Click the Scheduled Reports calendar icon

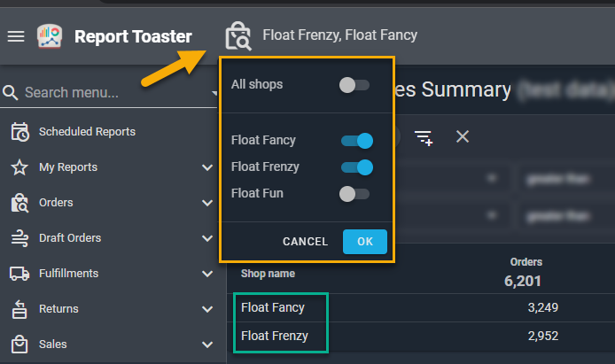pyautogui.click(x=19, y=132)
